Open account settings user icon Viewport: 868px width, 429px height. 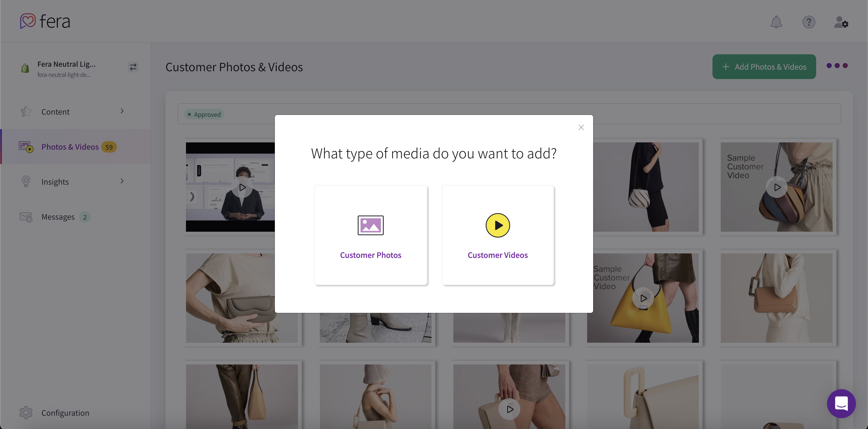(x=841, y=23)
